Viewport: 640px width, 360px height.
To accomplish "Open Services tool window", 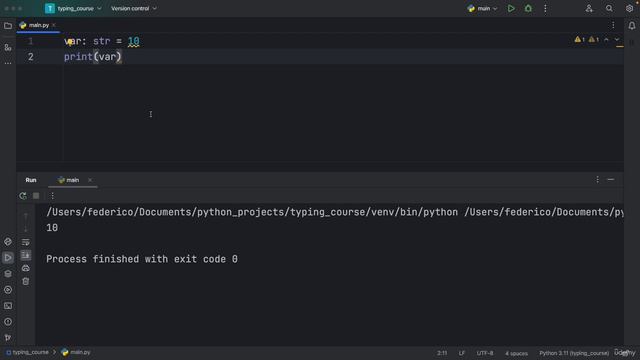I will [x=8, y=290].
